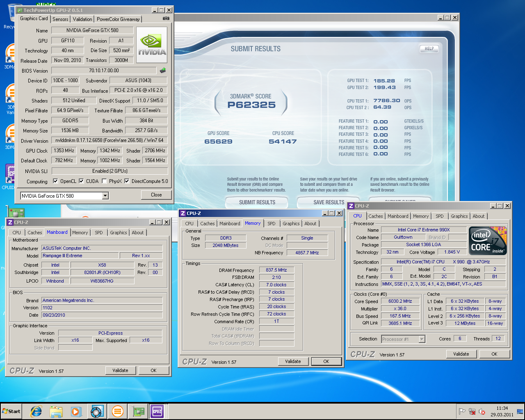
Task: Click the CPUID desktop shortcut icon
Action: tap(9, 176)
